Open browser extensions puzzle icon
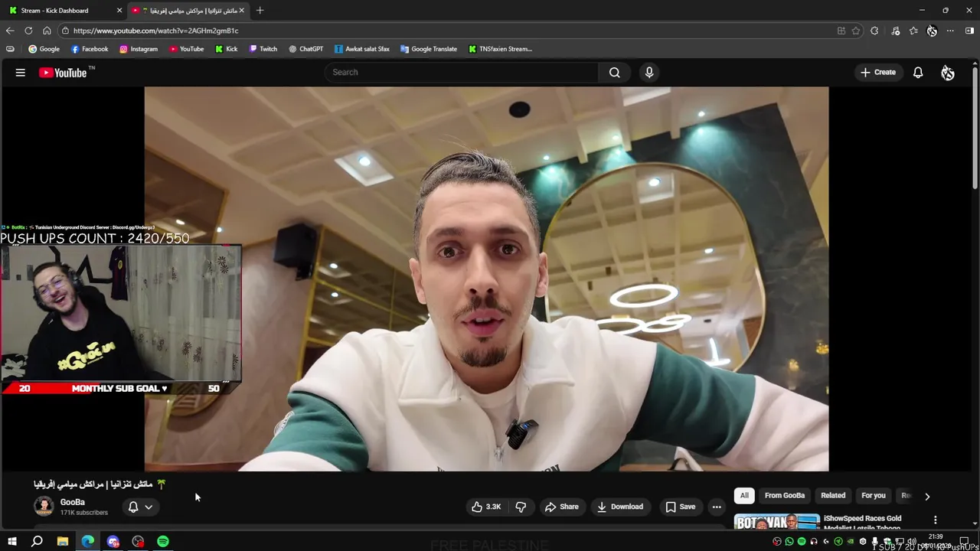 coord(874,31)
